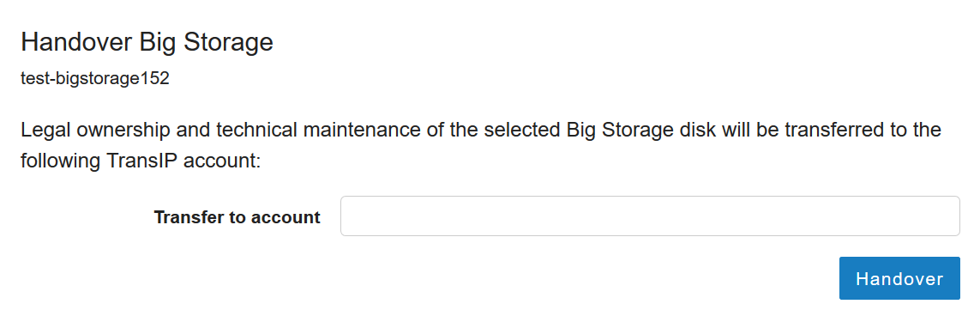This screenshot has height=310, width=980.
Task: Click the word 'account' in the bold label
Action: point(286,218)
